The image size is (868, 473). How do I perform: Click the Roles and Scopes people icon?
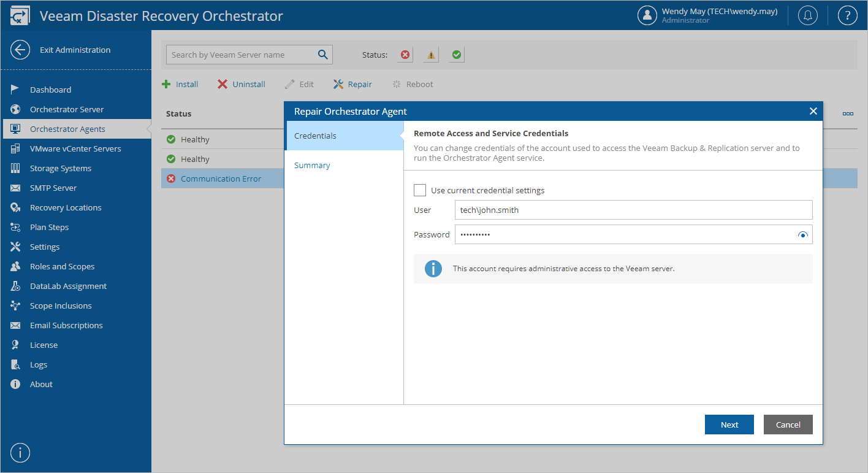16,266
